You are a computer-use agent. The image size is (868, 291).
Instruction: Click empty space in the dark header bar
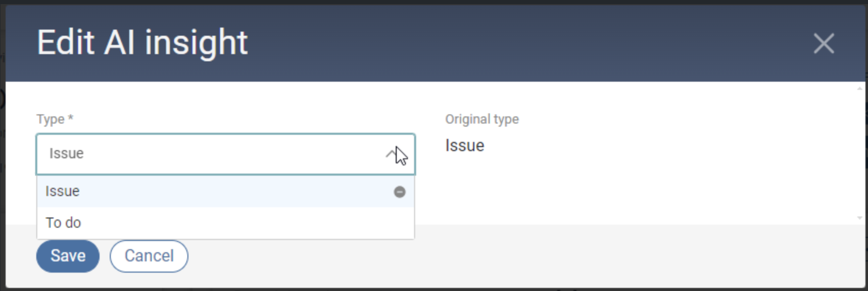tap(511, 43)
